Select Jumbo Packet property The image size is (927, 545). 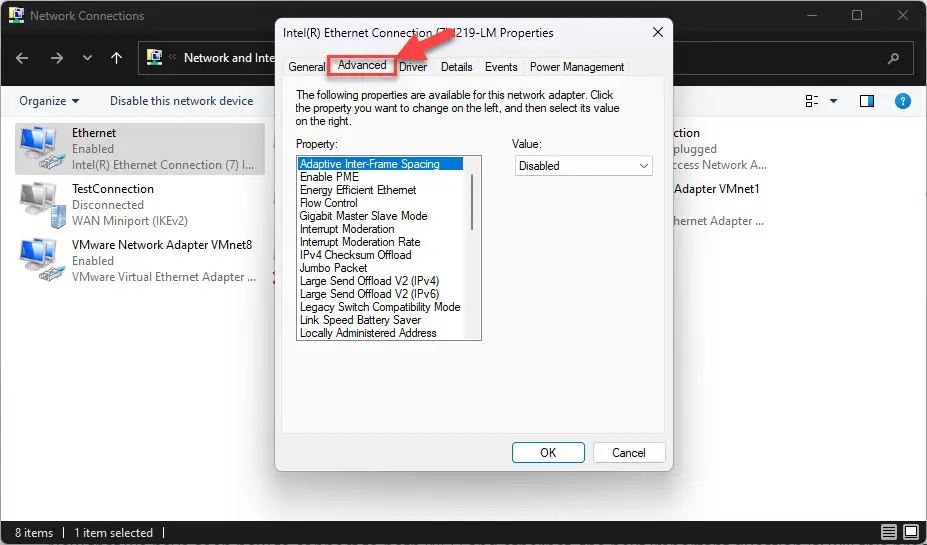pyautogui.click(x=333, y=268)
